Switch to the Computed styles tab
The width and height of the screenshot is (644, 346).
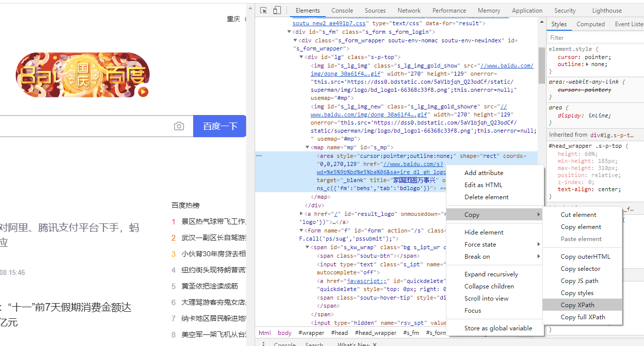pos(591,24)
